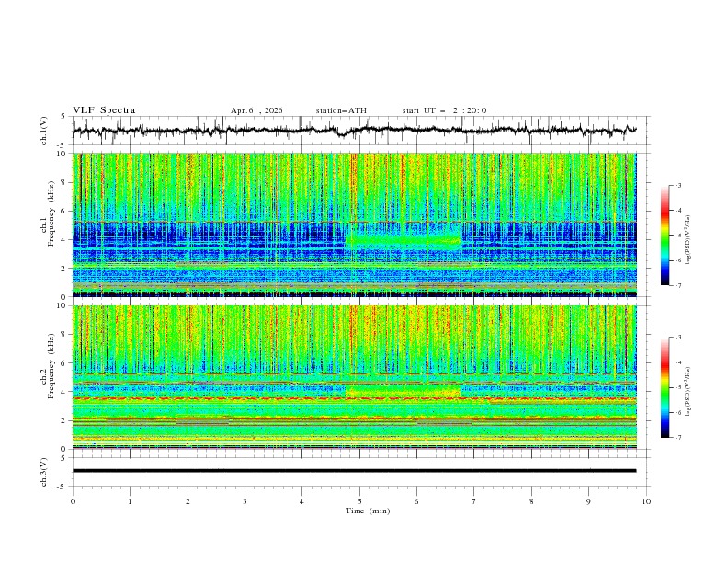Click time axis tick label "5"
The height and width of the screenshot is (563, 728).
point(359,501)
